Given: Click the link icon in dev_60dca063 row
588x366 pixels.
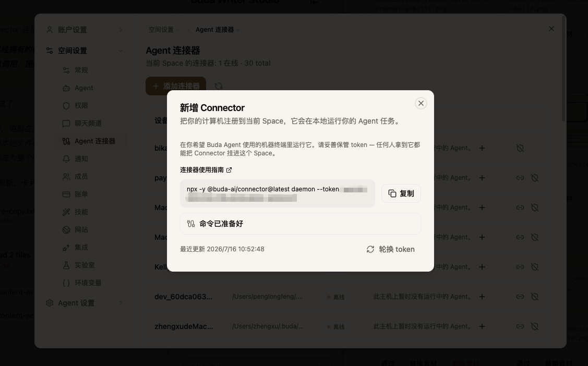Looking at the screenshot, I should point(520,297).
